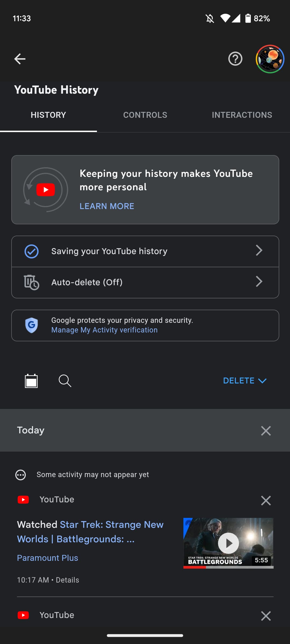Open Saving your YouTube history chevron
The image size is (290, 644).
point(259,251)
